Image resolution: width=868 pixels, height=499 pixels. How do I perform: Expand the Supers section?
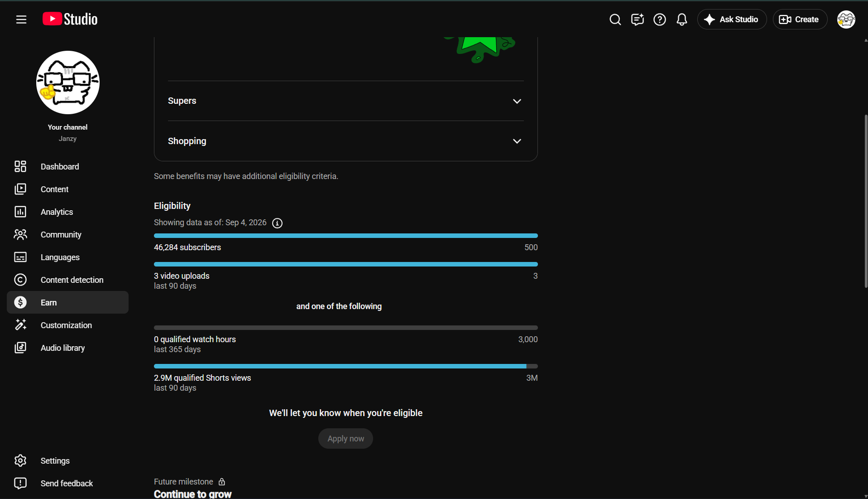pos(346,101)
